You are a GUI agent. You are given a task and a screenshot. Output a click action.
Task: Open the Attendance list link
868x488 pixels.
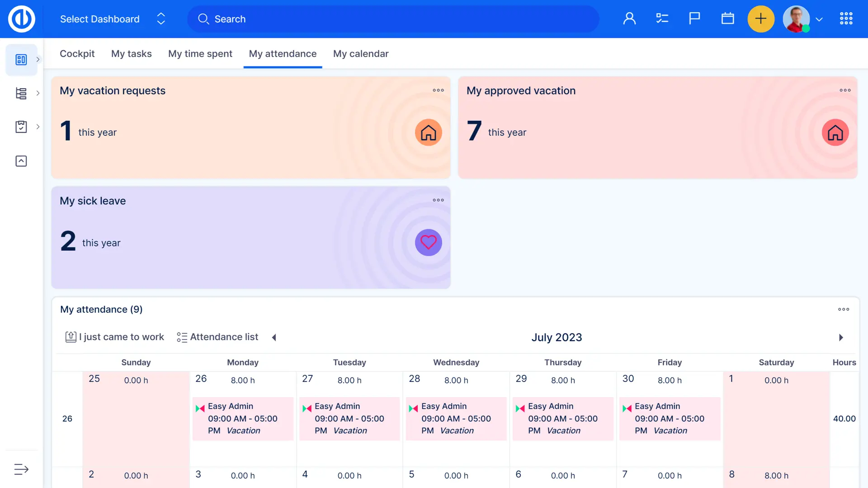pos(217,337)
